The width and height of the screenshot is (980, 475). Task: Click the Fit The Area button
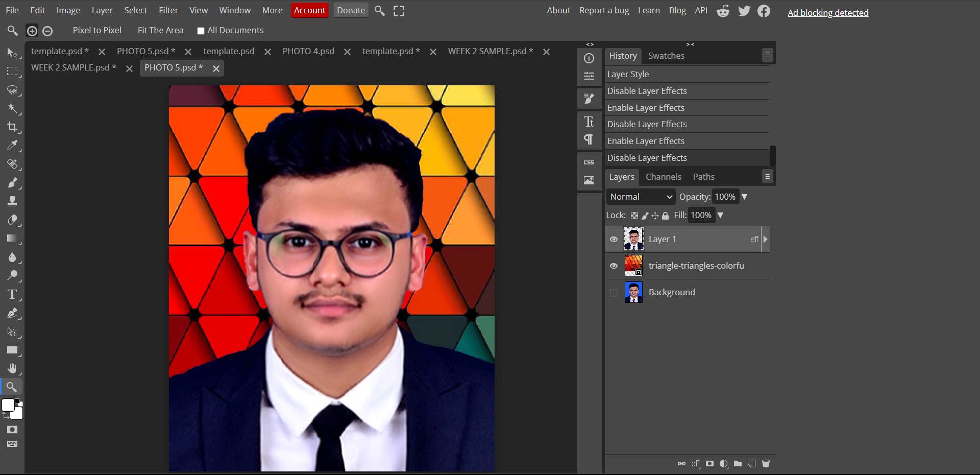coord(160,30)
